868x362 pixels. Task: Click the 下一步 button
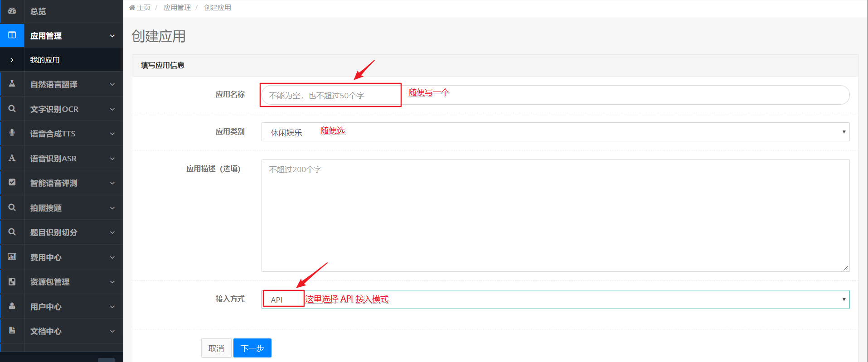pyautogui.click(x=252, y=348)
